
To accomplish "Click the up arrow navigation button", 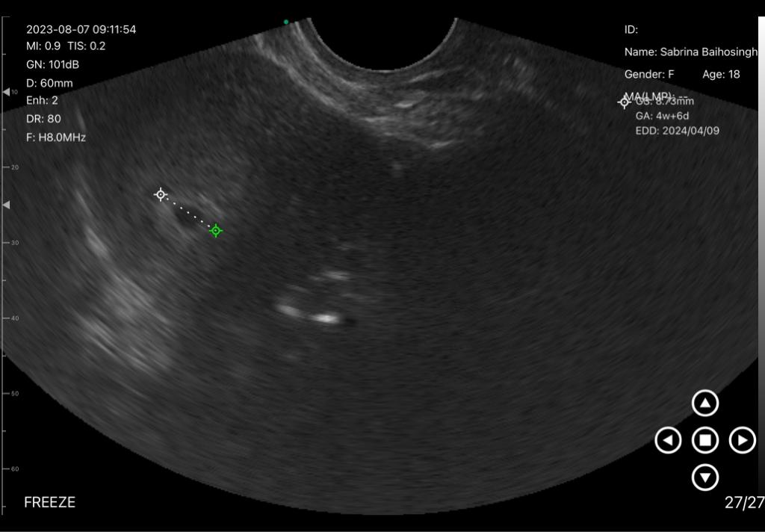I will [705, 403].
